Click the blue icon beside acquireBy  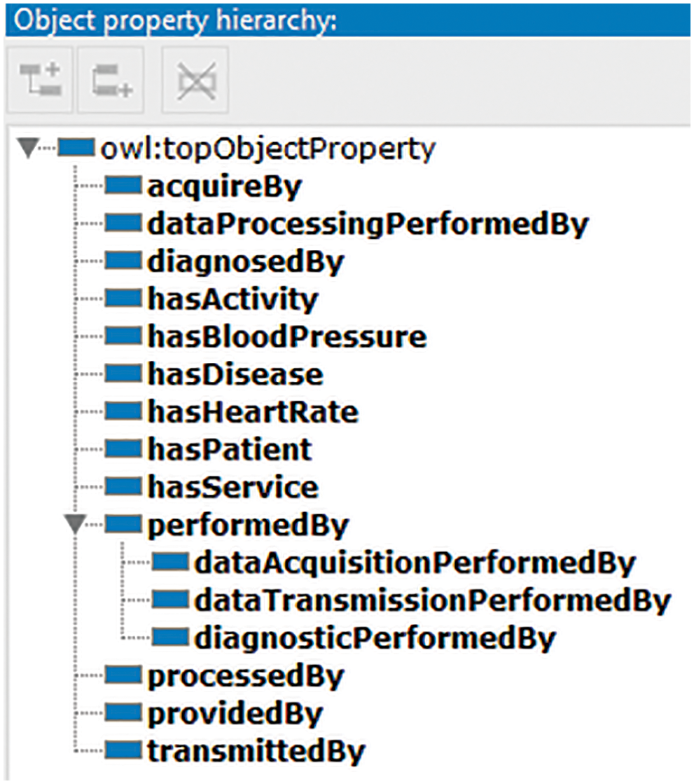[x=123, y=186]
